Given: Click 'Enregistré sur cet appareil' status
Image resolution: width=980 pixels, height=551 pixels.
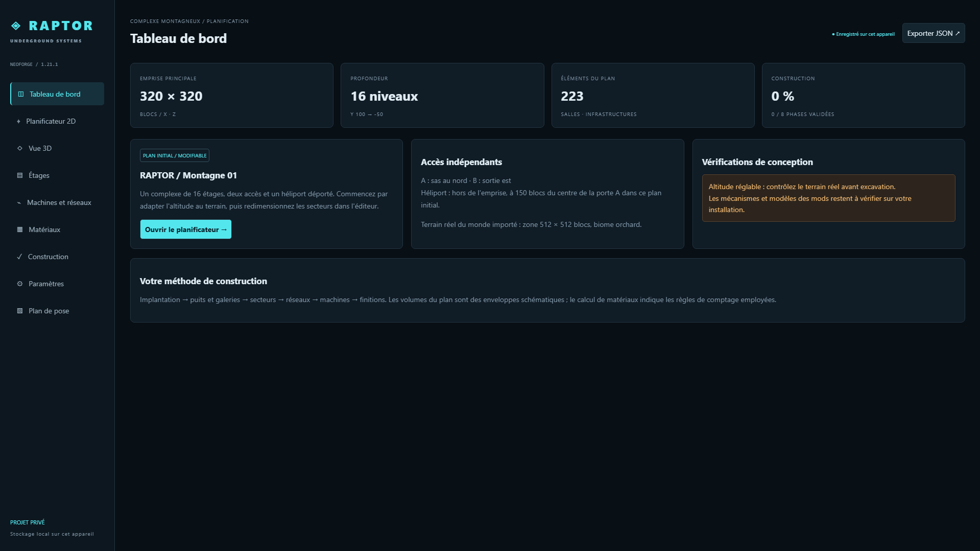Looking at the screenshot, I should (863, 34).
